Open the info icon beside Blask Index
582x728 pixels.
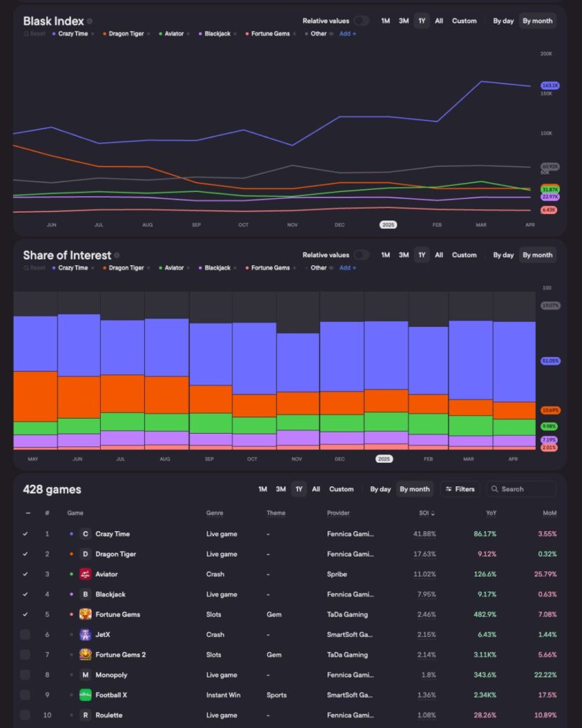[x=90, y=21]
